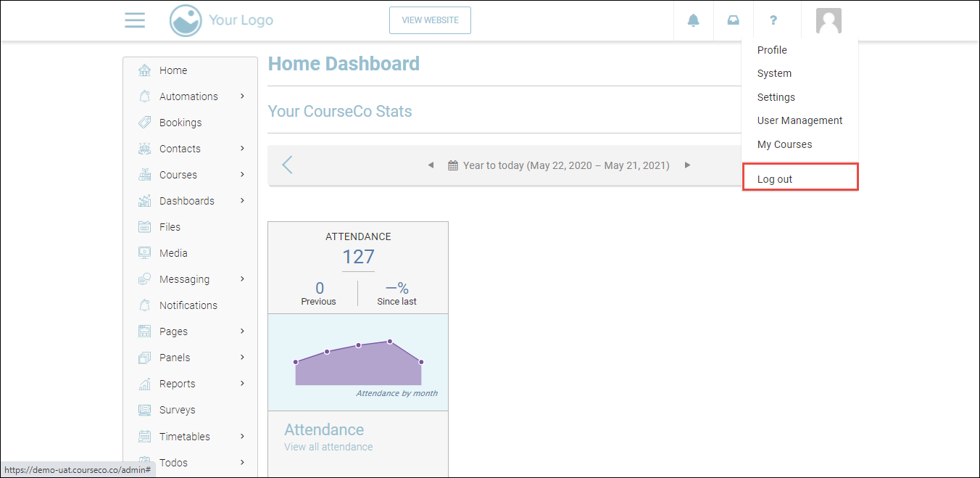Expand the Automations submenu arrow

point(242,96)
